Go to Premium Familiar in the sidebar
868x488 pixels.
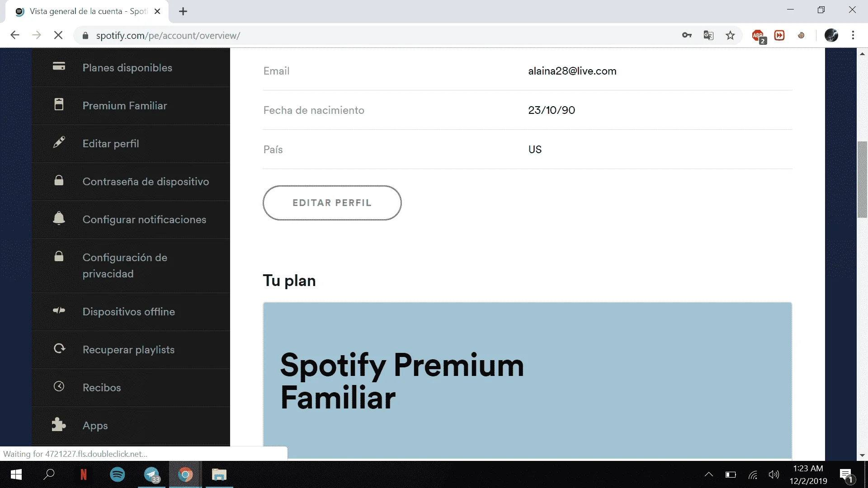(125, 106)
